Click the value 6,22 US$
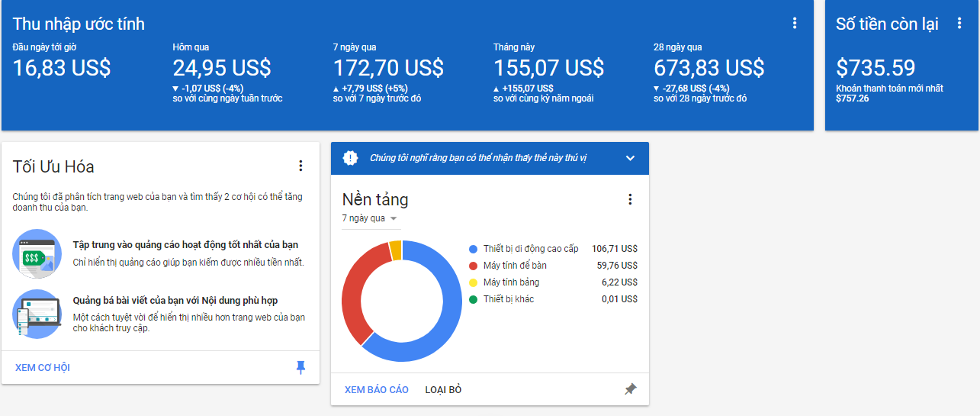This screenshot has height=416, width=980. pos(619,282)
